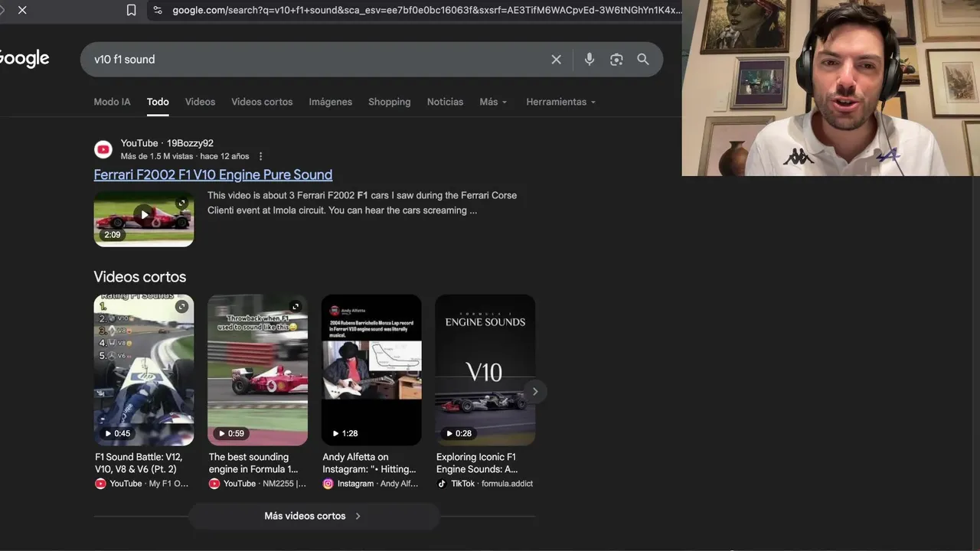Play the Ferrari F2002 video thumbnail
The image size is (980, 551).
(144, 218)
